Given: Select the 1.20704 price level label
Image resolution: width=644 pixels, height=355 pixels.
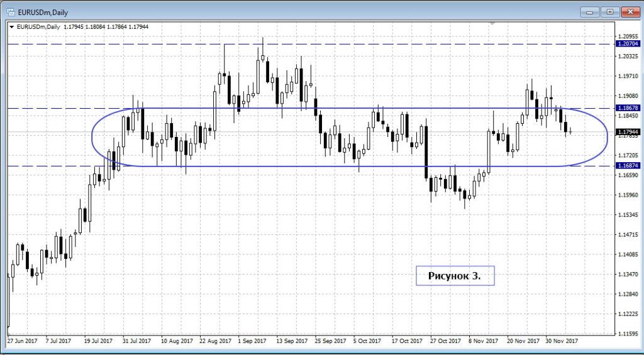Looking at the screenshot, I should 626,45.
